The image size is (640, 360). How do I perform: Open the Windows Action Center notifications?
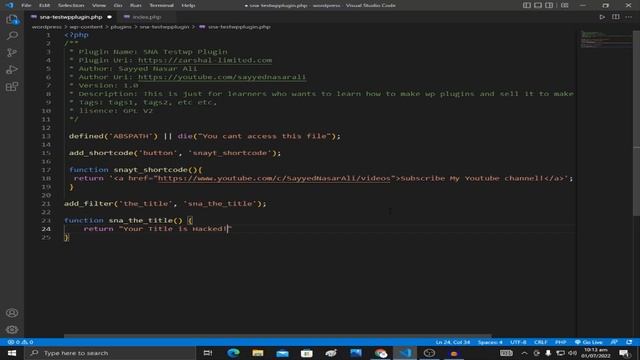point(624,353)
